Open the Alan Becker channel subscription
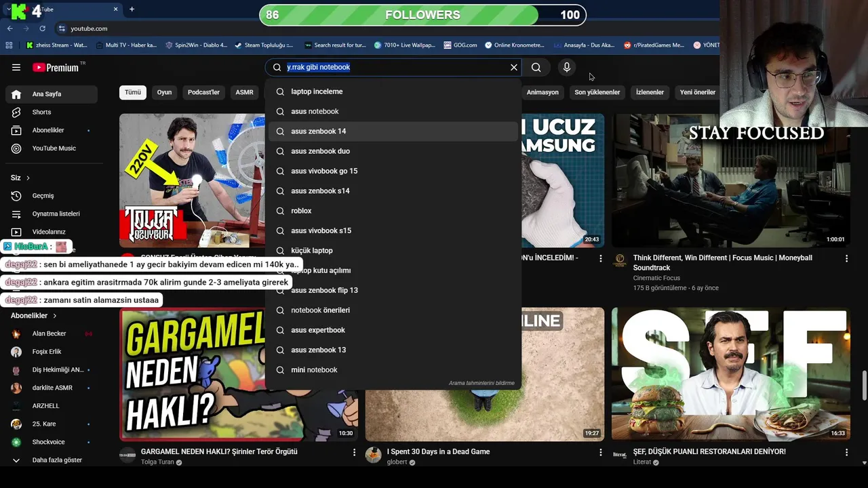The height and width of the screenshot is (488, 868). pyautogui.click(x=52, y=333)
